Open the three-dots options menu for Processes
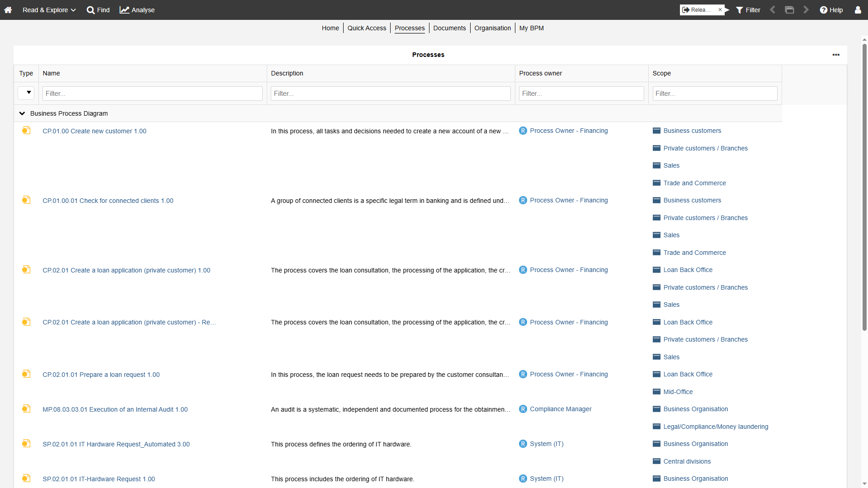Viewport: 868px width, 488px height. pyautogui.click(x=836, y=55)
